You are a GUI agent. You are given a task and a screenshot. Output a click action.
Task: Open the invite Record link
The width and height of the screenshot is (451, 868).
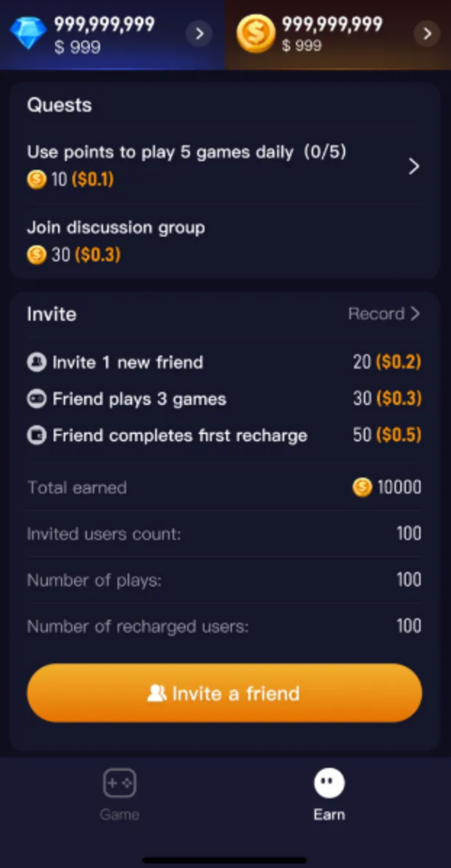coord(384,314)
